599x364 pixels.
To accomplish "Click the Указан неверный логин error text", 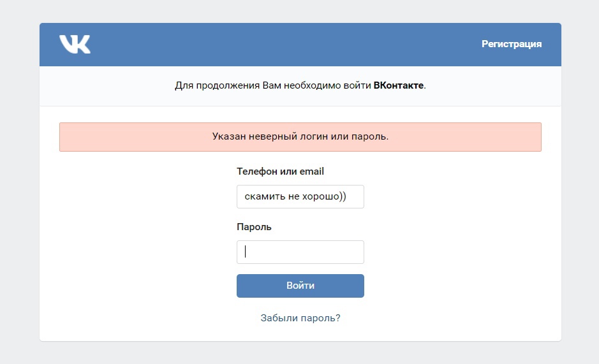I will [300, 136].
